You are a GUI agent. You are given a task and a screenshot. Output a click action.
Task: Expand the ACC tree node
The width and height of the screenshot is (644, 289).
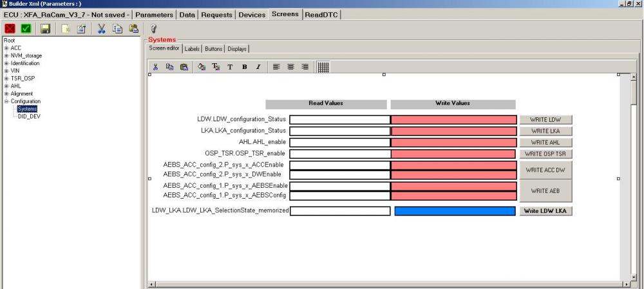pos(6,48)
